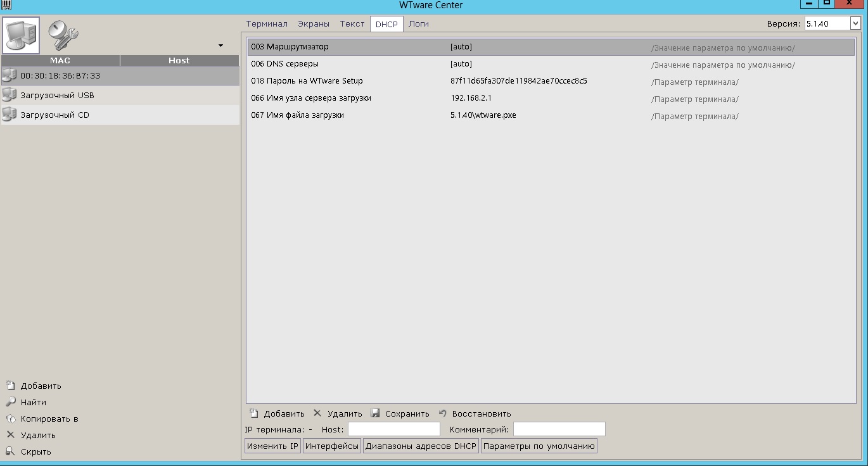Select the Загрузочный USB terminal entry

[57, 96]
